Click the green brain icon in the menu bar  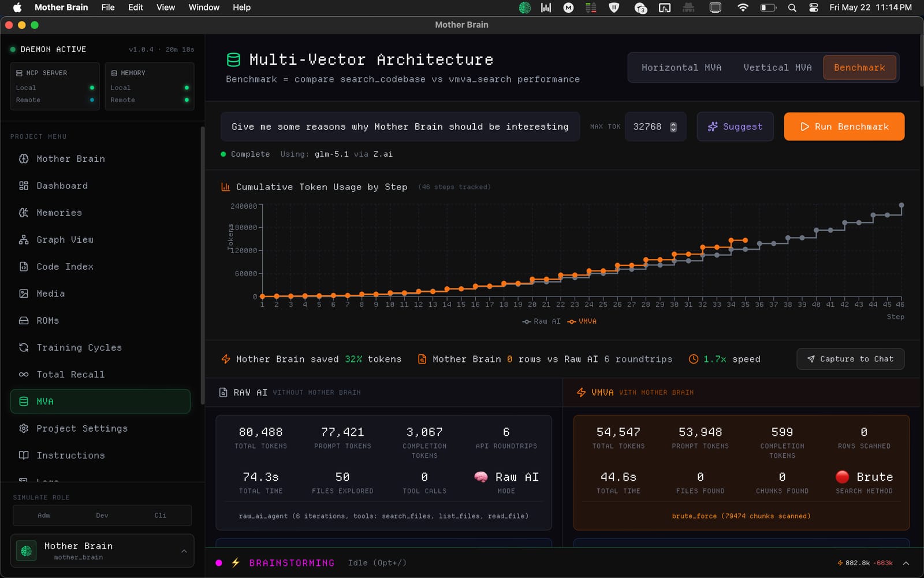(x=524, y=8)
